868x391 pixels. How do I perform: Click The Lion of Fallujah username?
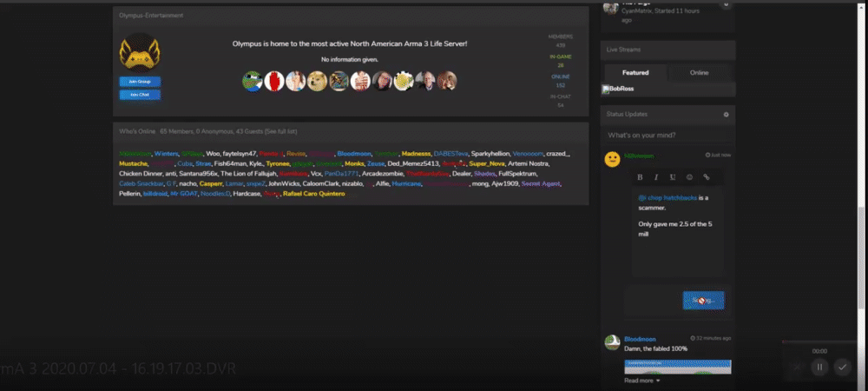pyautogui.click(x=248, y=174)
